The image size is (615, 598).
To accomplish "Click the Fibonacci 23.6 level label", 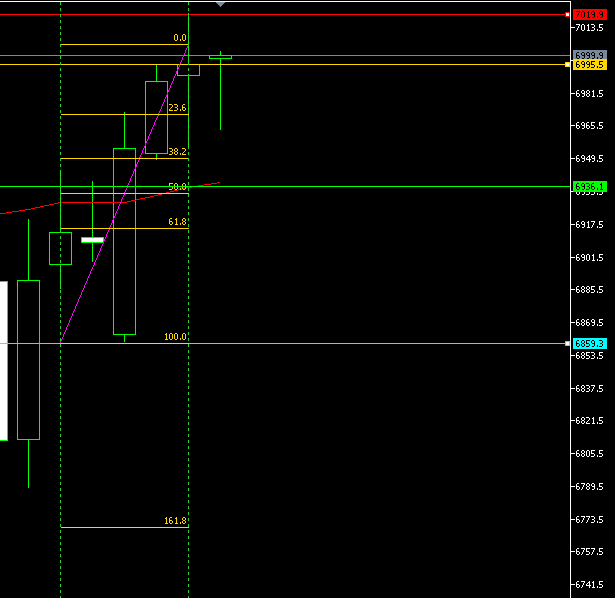I will [x=177, y=108].
